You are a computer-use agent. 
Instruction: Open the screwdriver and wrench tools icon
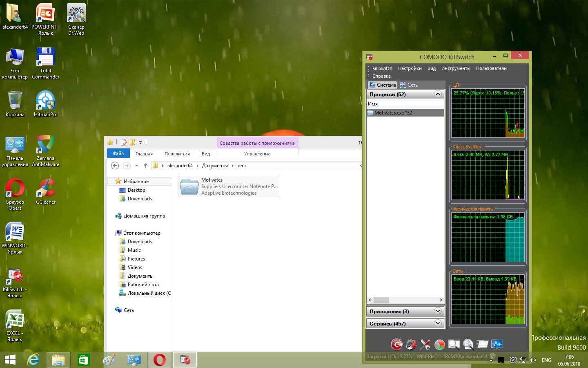425,344
